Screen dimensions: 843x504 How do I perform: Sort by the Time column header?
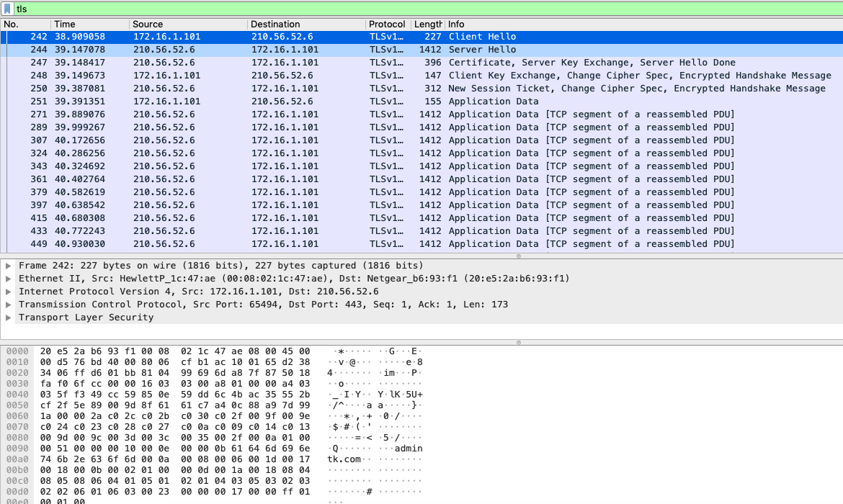(90, 24)
